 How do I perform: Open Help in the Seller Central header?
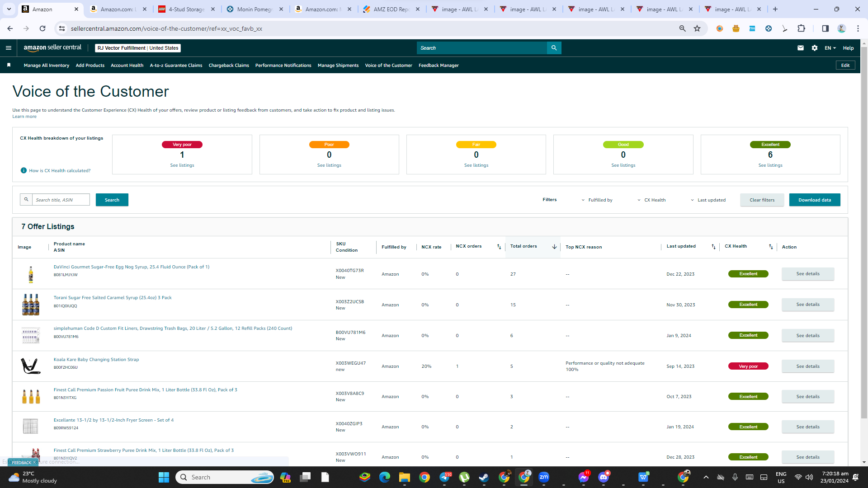pyautogui.click(x=848, y=48)
